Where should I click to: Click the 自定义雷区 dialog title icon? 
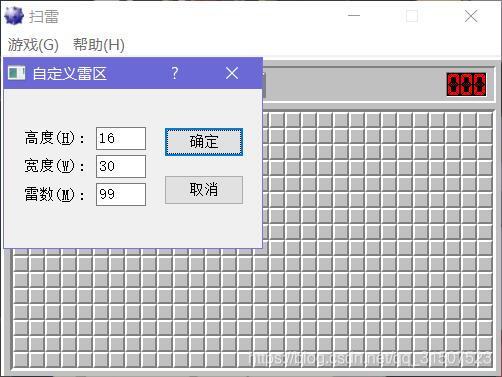(16, 73)
